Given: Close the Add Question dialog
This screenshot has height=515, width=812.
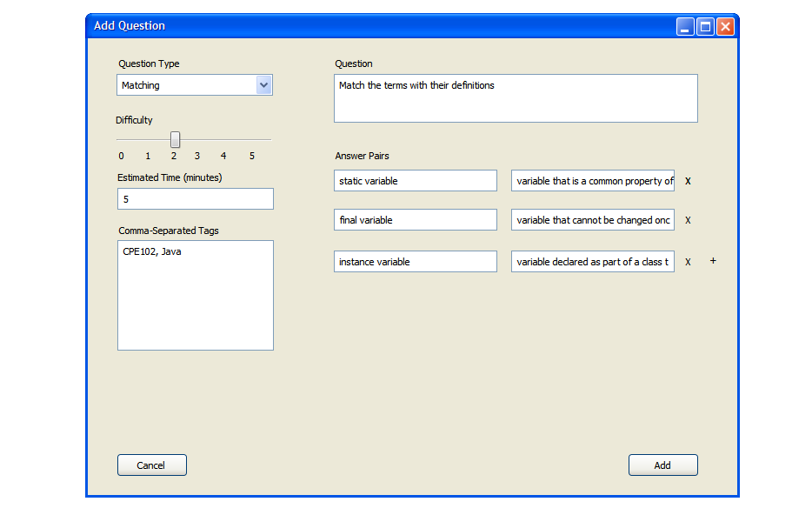Looking at the screenshot, I should coord(725,27).
